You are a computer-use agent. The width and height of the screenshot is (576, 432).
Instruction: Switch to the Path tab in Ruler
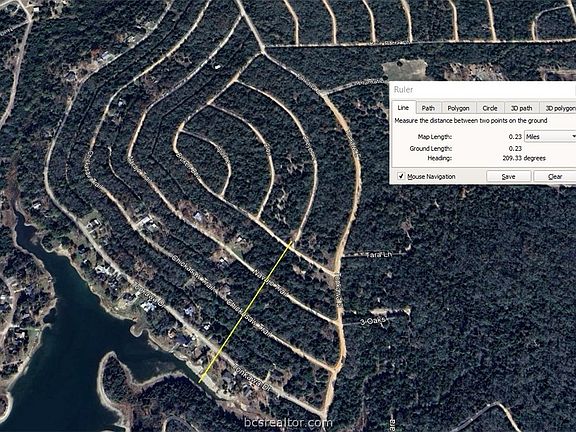point(428,108)
